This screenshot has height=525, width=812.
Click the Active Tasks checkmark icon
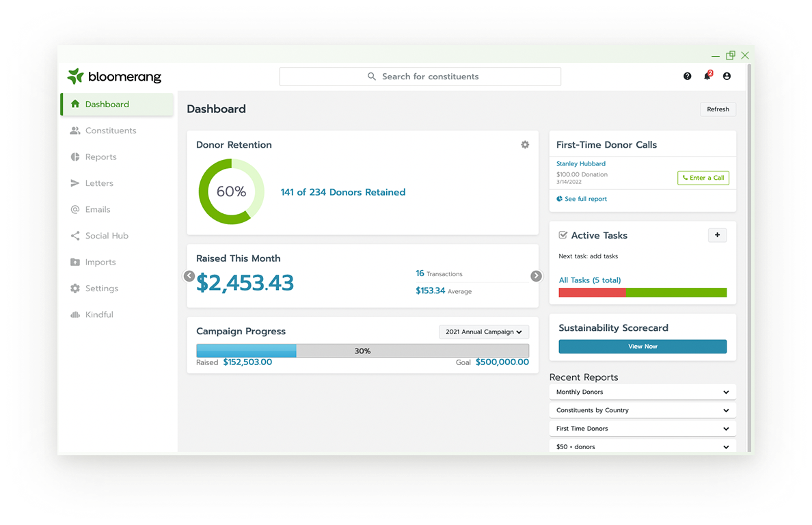click(x=563, y=235)
